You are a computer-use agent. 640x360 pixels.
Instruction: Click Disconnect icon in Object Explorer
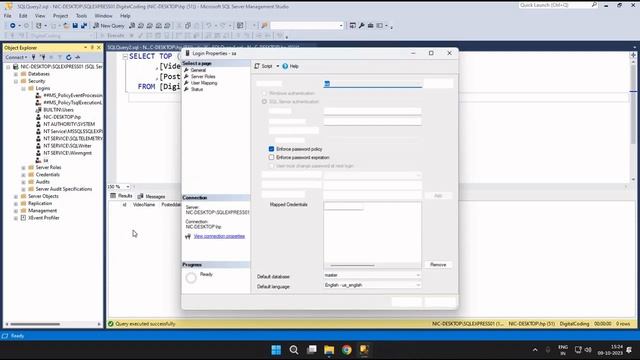pyautogui.click(x=42, y=57)
